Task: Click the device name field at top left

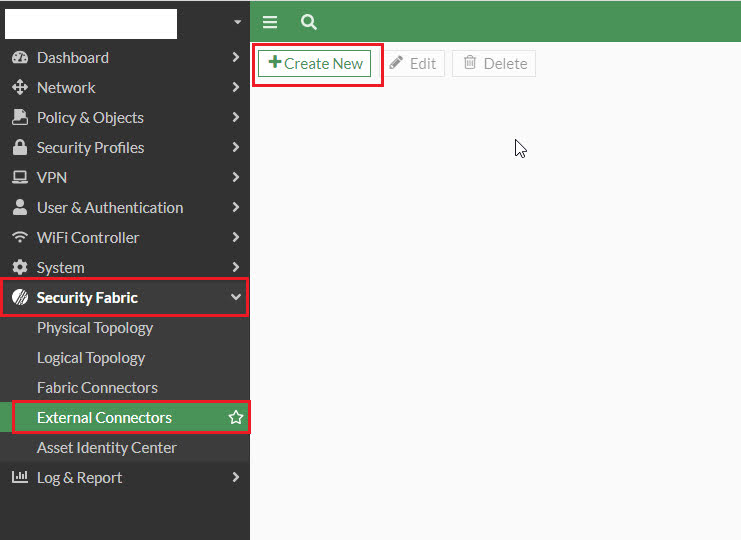Action: point(91,24)
